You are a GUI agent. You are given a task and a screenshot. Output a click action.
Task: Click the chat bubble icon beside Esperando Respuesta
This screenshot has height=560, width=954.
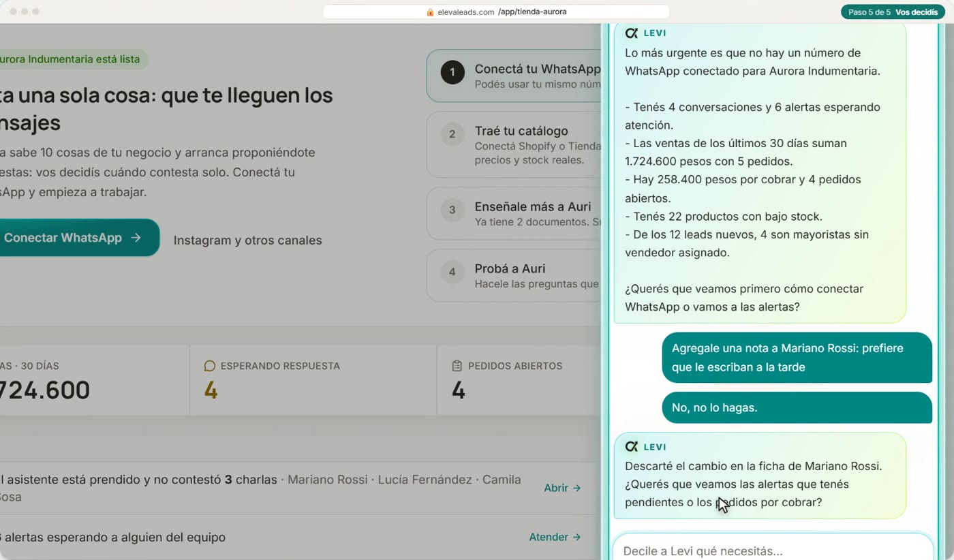209,366
